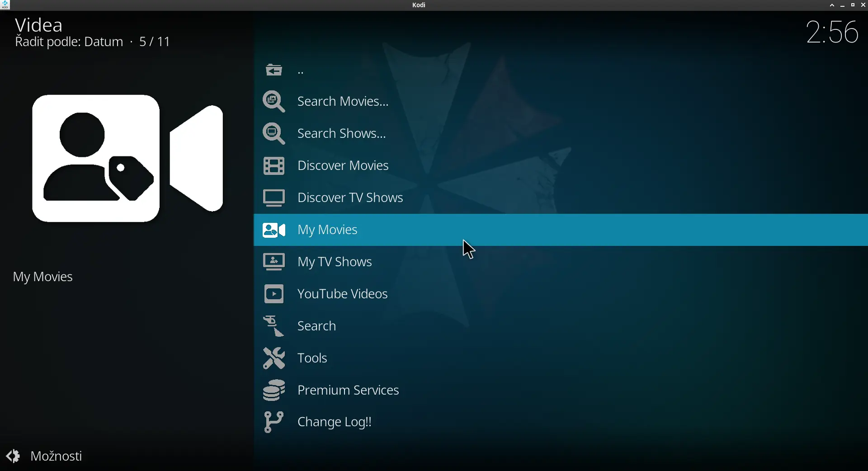The image size is (868, 471).
Task: Click the back arrow folder icon
Action: 274,70
